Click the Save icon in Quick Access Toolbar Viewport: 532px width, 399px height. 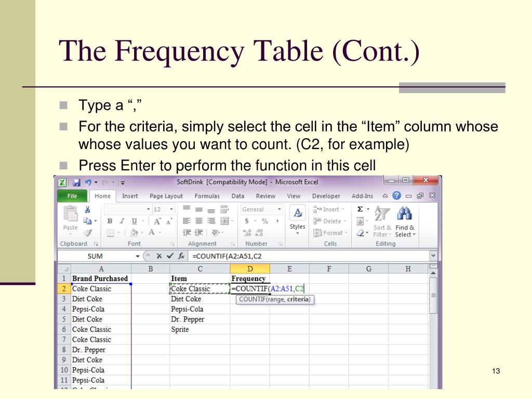point(76,182)
